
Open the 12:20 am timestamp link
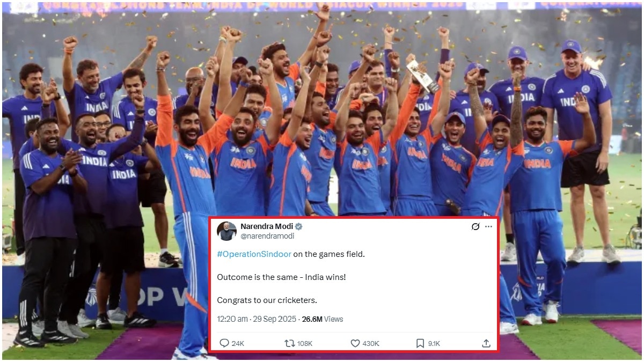pyautogui.click(x=232, y=319)
